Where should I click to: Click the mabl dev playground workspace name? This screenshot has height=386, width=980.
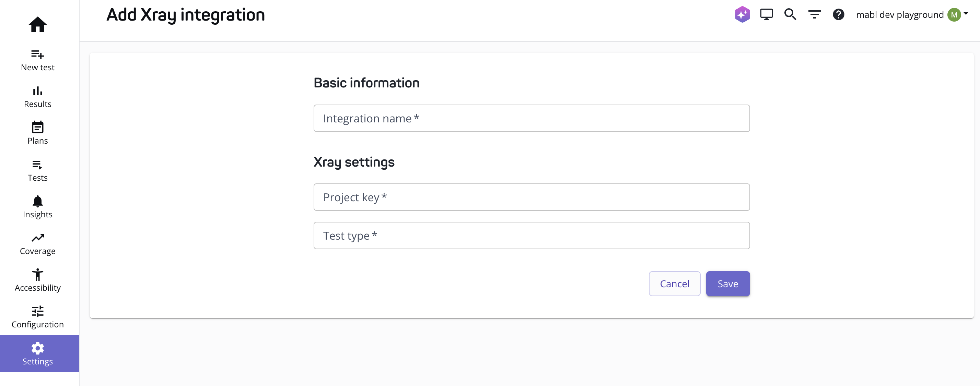click(900, 15)
